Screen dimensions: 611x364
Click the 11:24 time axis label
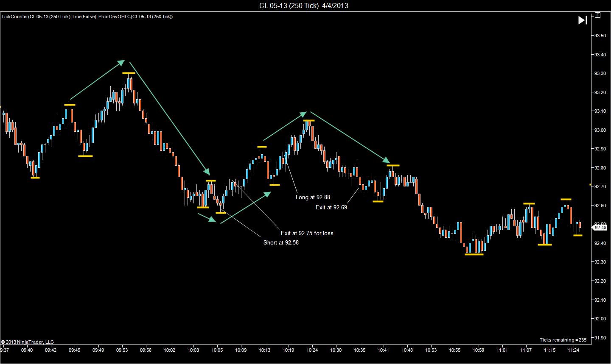[574, 350]
